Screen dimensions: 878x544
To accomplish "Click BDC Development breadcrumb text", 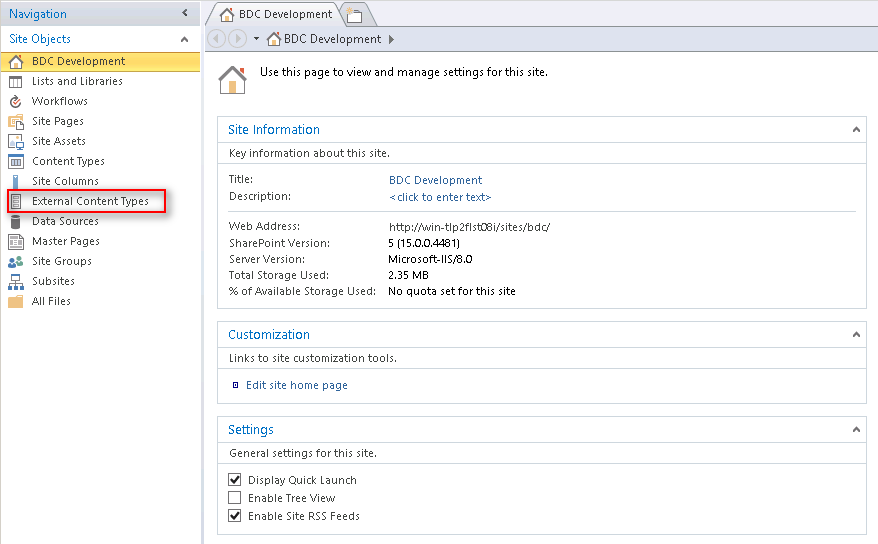I will tap(332, 39).
